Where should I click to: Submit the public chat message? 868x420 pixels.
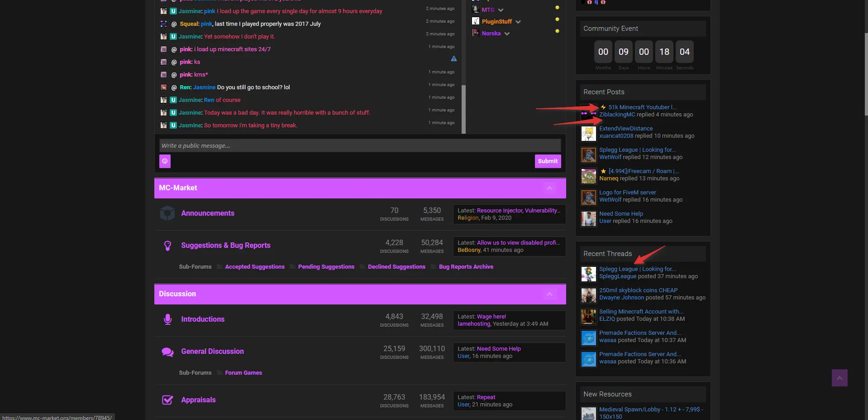click(x=547, y=161)
